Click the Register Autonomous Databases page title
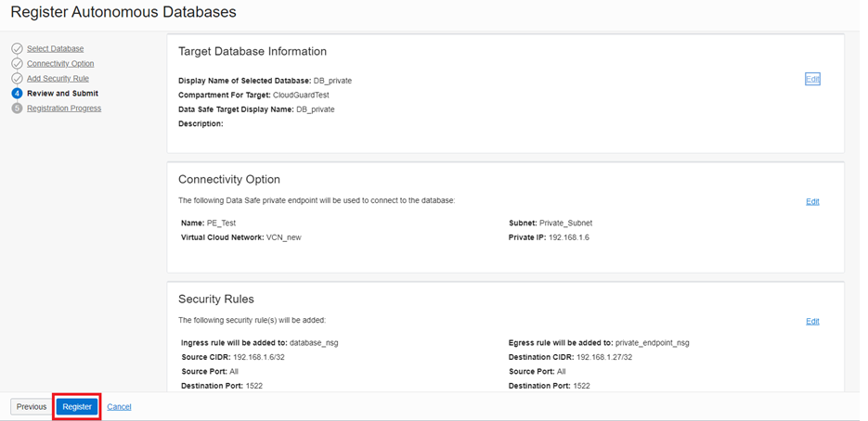Image resolution: width=868 pixels, height=421 pixels. click(123, 13)
